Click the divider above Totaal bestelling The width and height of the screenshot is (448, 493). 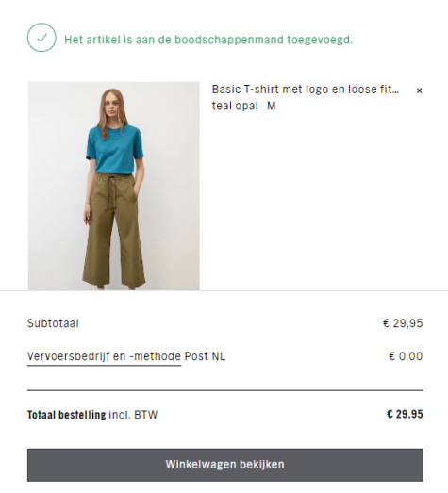coord(225,390)
